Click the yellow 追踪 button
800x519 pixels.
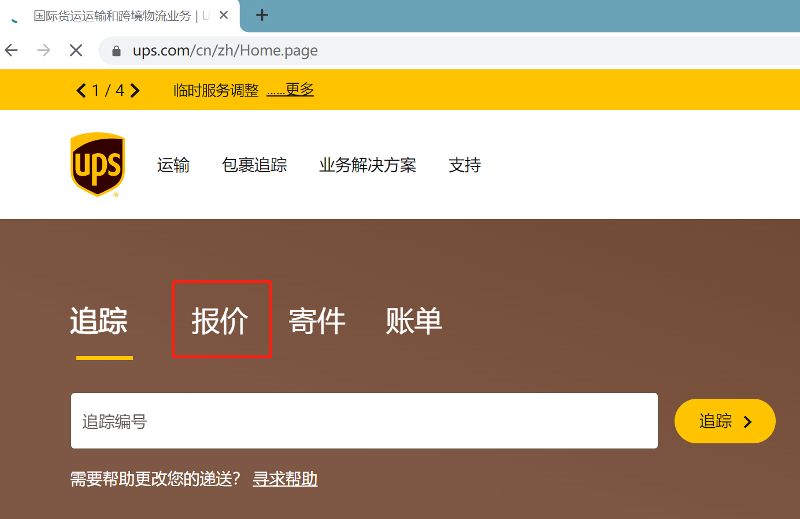click(725, 421)
